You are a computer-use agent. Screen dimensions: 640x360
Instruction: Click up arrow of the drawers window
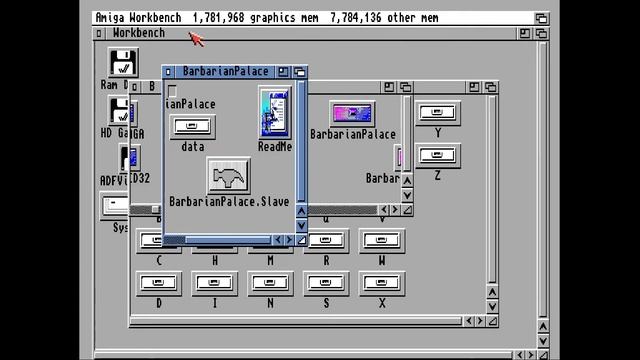[x=492, y=292]
